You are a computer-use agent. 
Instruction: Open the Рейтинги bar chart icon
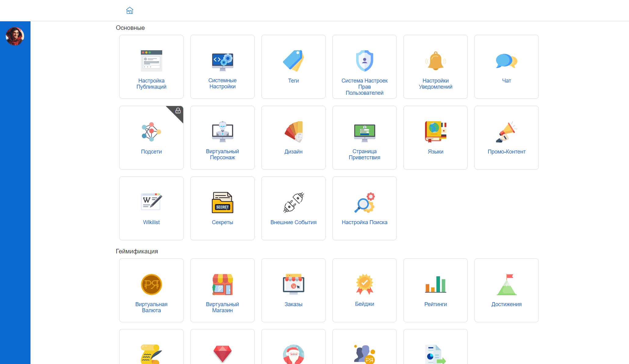[x=435, y=284]
